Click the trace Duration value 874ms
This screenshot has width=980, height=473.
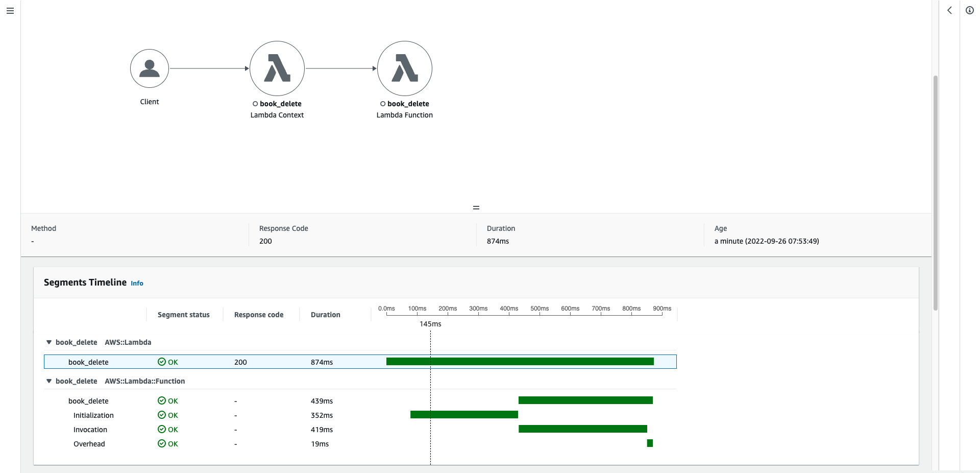click(498, 241)
